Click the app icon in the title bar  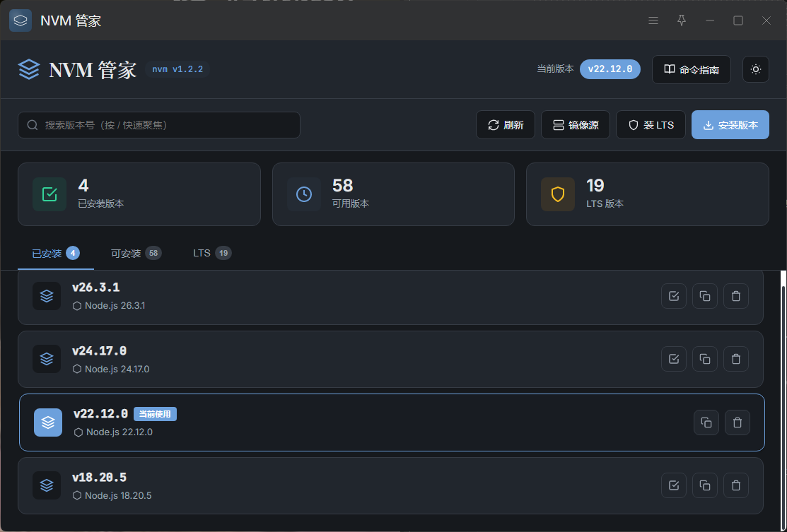(21, 20)
